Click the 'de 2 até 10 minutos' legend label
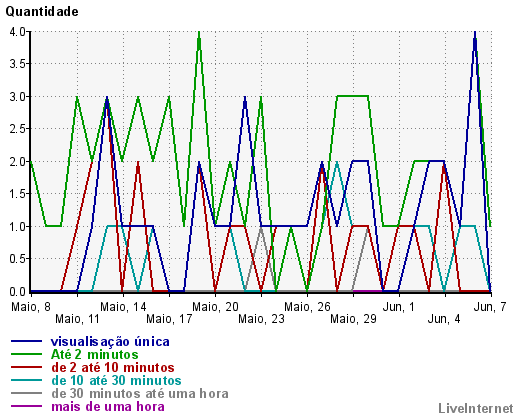 (x=113, y=368)
